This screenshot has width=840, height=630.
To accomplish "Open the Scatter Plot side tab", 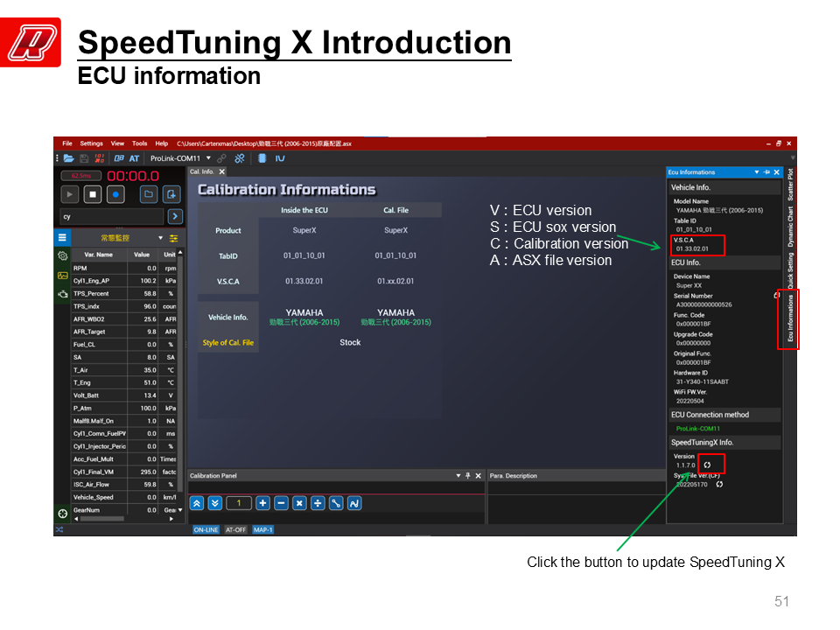I will coord(790,185).
